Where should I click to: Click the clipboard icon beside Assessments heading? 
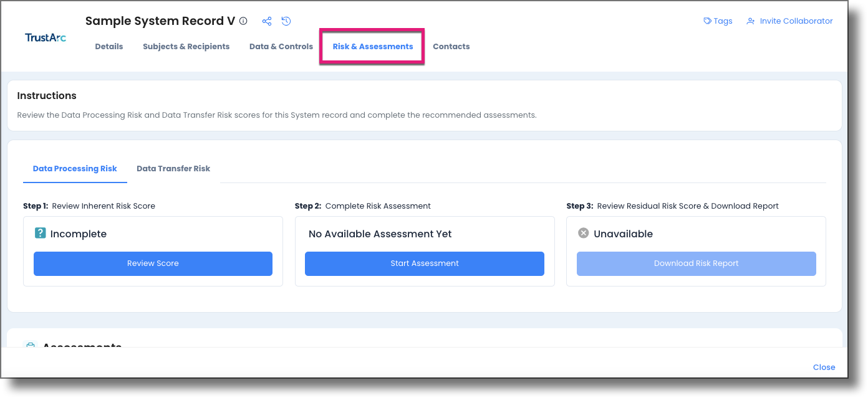pyautogui.click(x=30, y=347)
